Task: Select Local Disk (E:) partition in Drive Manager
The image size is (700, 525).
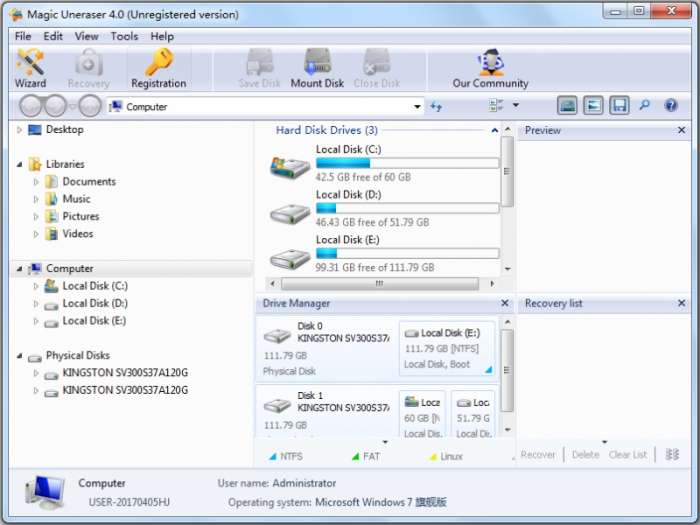Action: click(447, 349)
